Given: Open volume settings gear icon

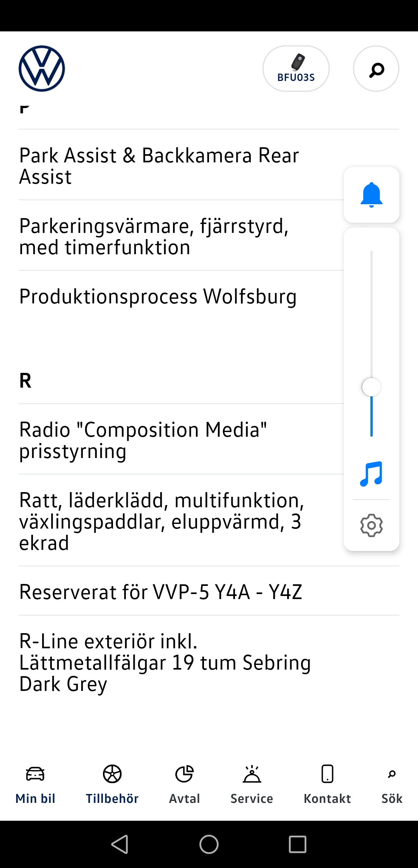Looking at the screenshot, I should click(371, 525).
